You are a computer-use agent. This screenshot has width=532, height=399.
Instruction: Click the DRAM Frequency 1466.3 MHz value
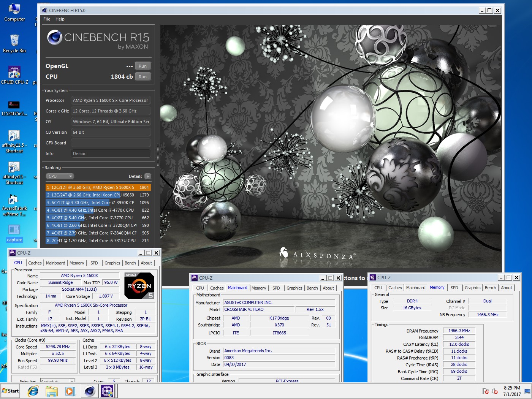(459, 331)
